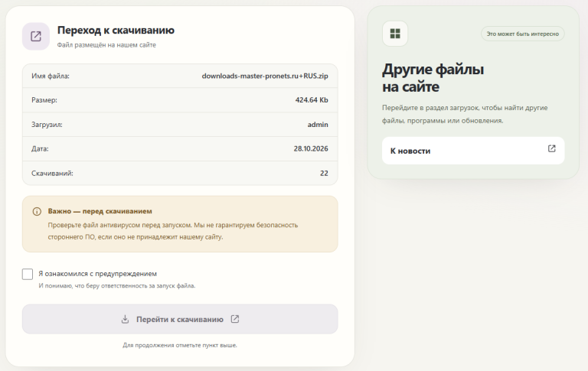This screenshot has height=371, width=588.
Task: Click the external-link icon beside the download heading
Action: click(36, 37)
